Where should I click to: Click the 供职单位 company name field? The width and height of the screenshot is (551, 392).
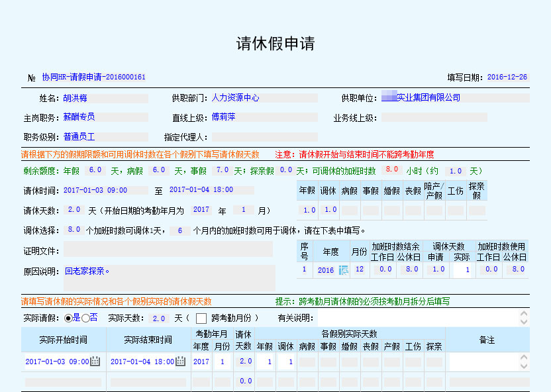click(456, 97)
